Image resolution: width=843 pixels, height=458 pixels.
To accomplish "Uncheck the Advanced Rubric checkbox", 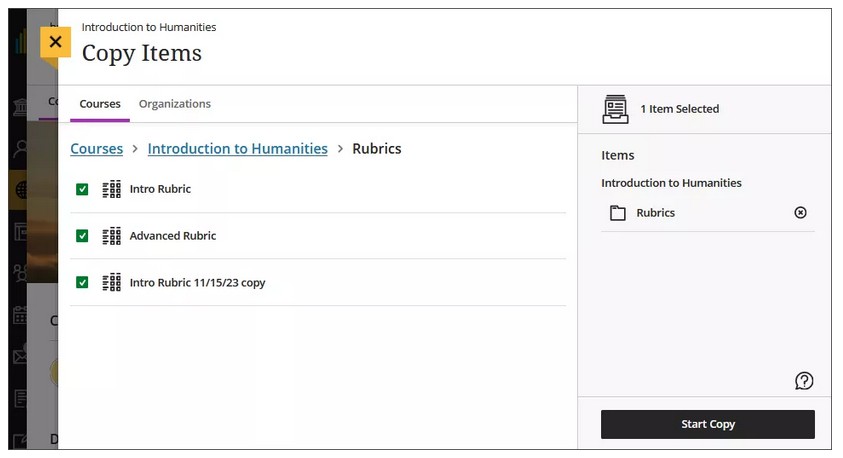I will point(82,236).
